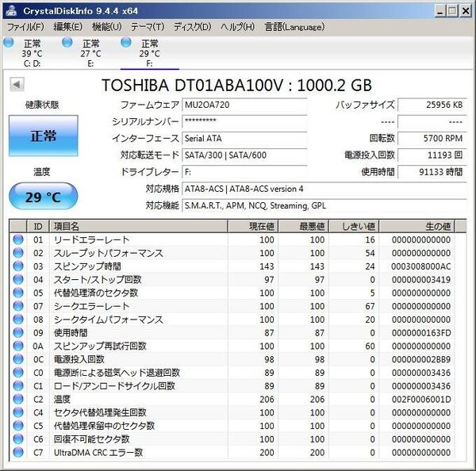Click status orb for 電源断による磁気ヘッド退避回数 row
The height and width of the screenshot is (471, 476).
point(18,373)
